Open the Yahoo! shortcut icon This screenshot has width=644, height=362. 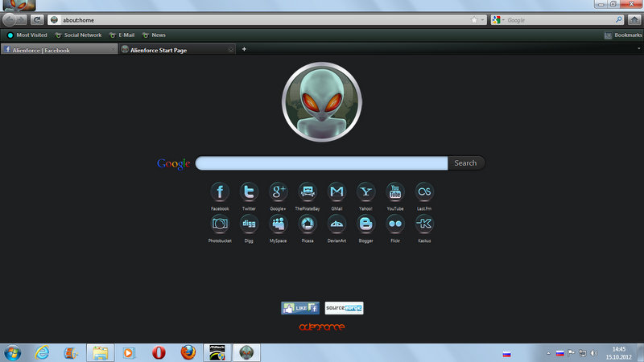click(365, 191)
